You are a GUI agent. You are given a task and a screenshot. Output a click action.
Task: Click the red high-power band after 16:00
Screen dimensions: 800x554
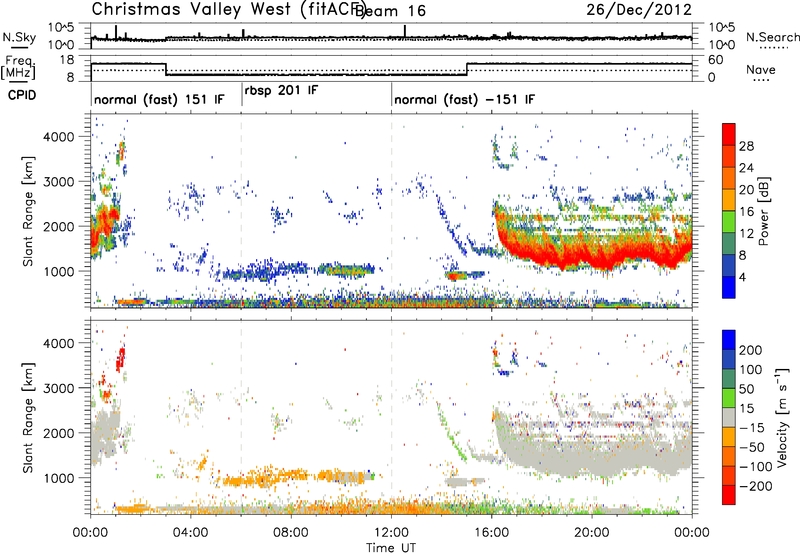[592, 253]
